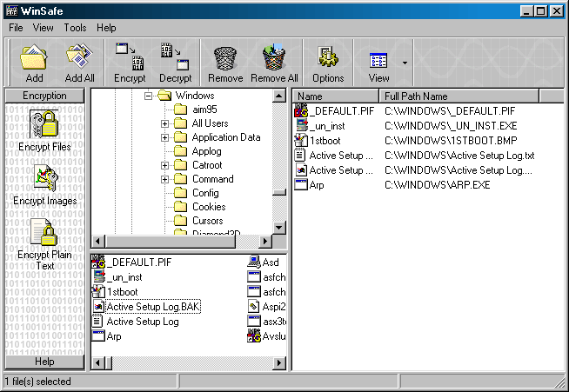Select _DEFAULT.PIF in the file browser pane
The width and height of the screenshot is (569, 392).
(131, 262)
